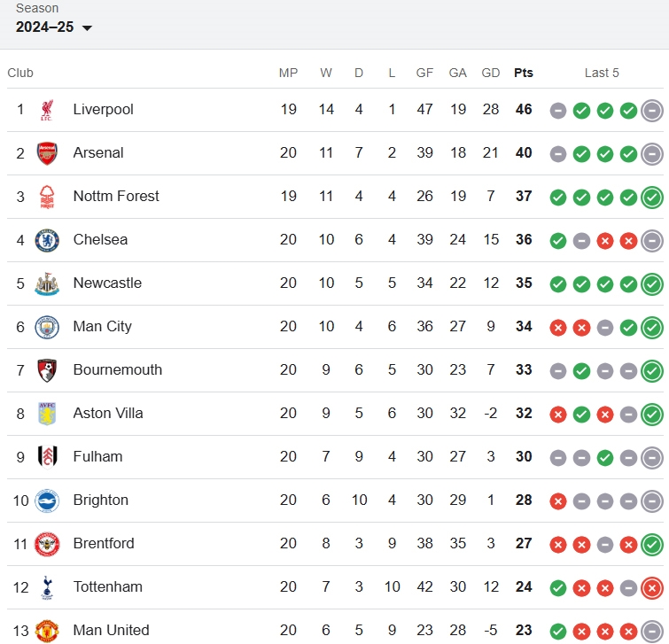
Task: Click the Liverpool club crest icon
Action: (47, 110)
